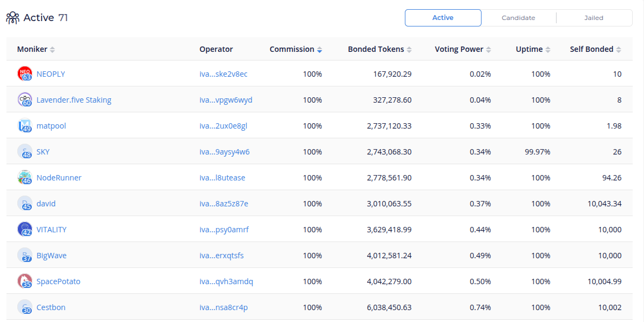Sort by Voting Power column arrows

click(x=489, y=50)
